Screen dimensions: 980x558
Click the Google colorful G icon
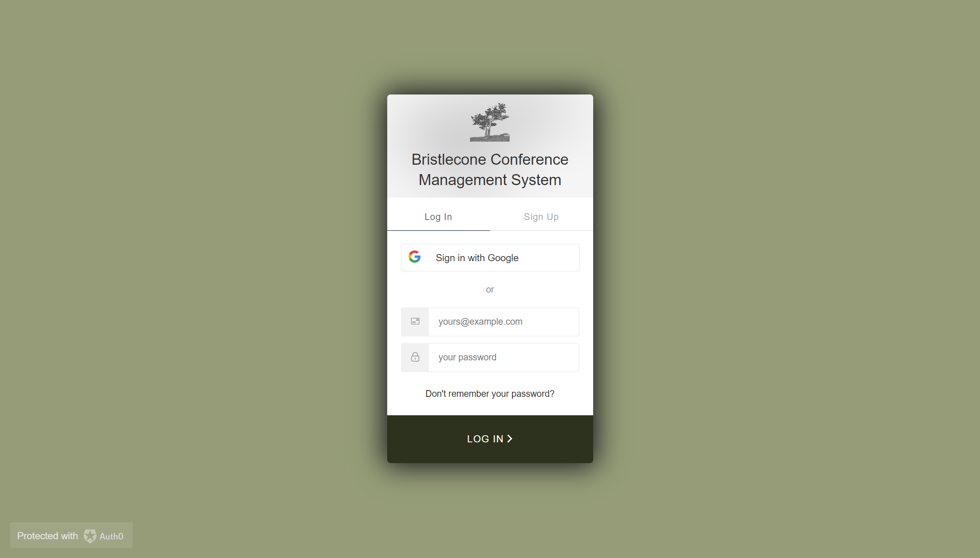point(415,257)
